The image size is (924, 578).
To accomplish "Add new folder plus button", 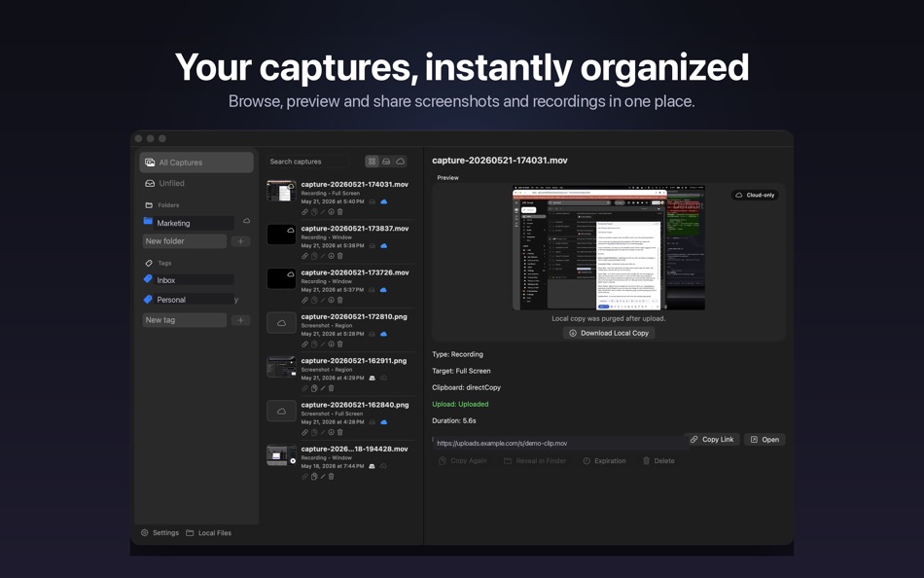I will (x=240, y=241).
